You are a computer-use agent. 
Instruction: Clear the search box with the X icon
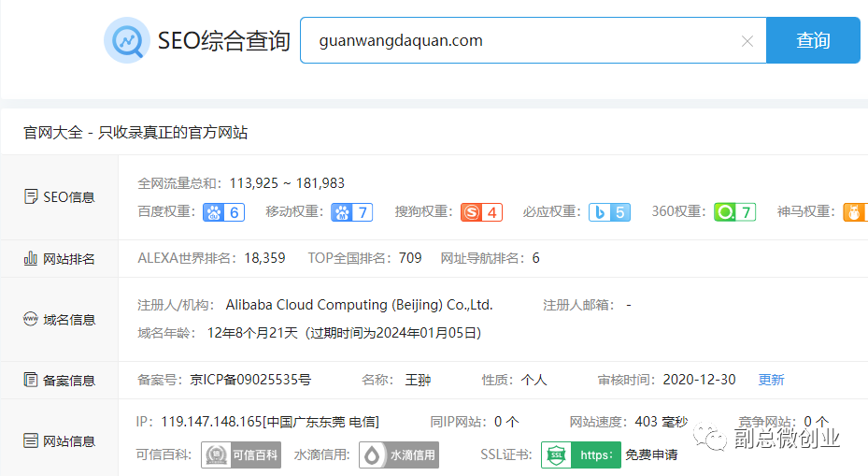[747, 41]
